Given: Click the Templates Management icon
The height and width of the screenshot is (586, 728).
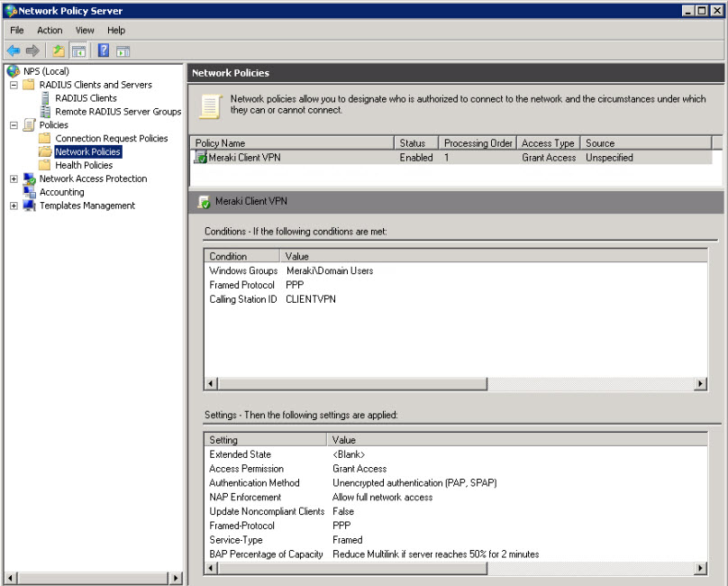Looking at the screenshot, I should [29, 205].
